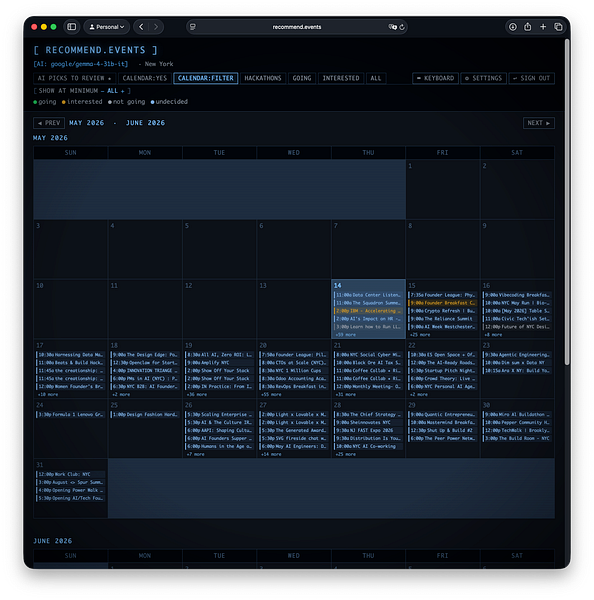Image resolution: width=594 pixels, height=600 pixels.
Task: Open '12:30p Shut Up & Build #2' event
Action: pos(442,430)
